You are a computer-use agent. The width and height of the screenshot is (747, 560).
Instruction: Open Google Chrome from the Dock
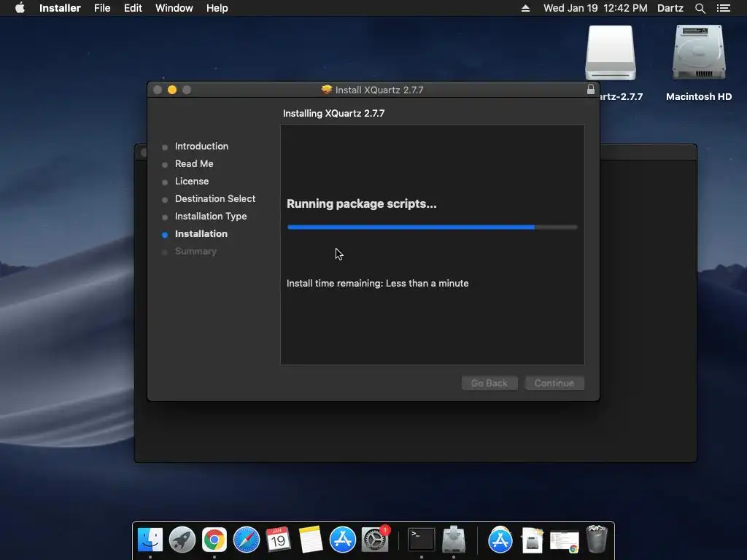pos(214,540)
